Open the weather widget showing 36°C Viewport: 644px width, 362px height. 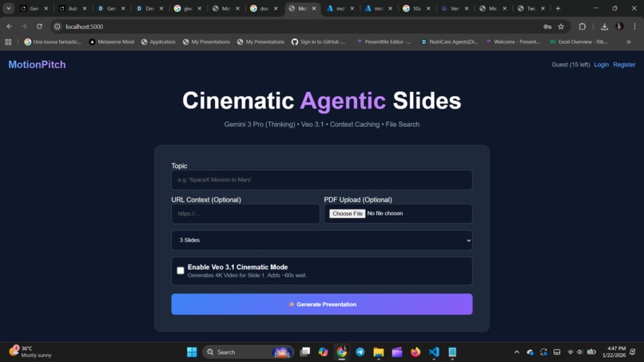point(31,352)
